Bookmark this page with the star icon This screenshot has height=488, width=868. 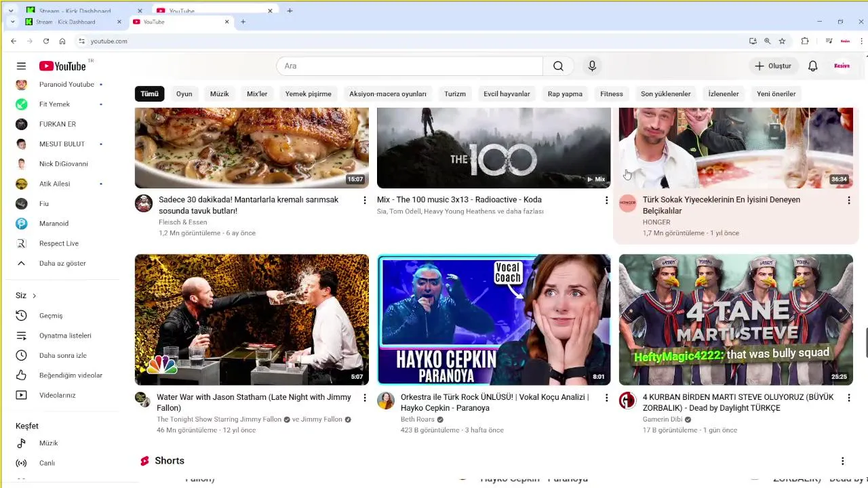[x=782, y=41]
